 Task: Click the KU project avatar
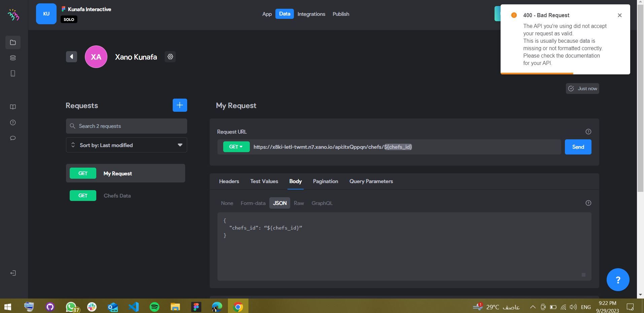pyautogui.click(x=46, y=14)
